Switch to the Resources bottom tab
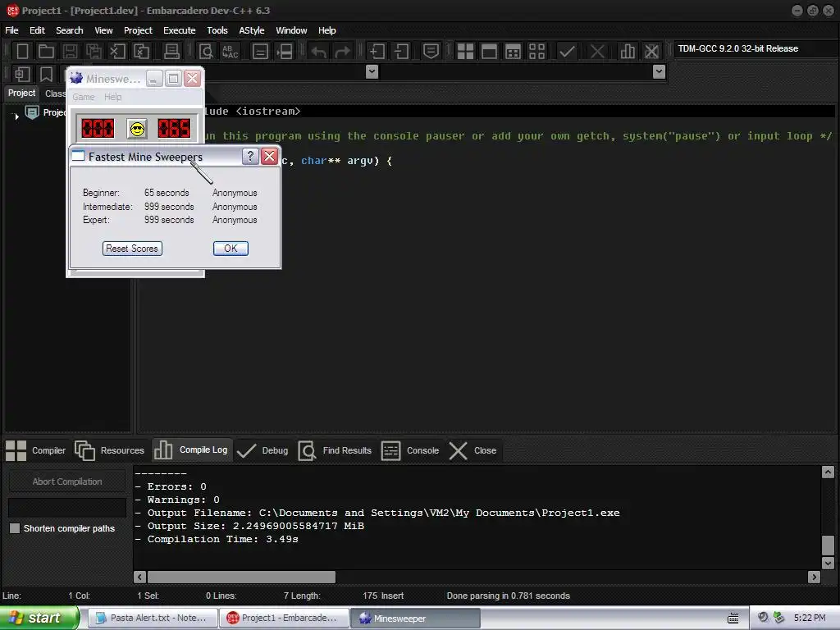 tap(110, 450)
